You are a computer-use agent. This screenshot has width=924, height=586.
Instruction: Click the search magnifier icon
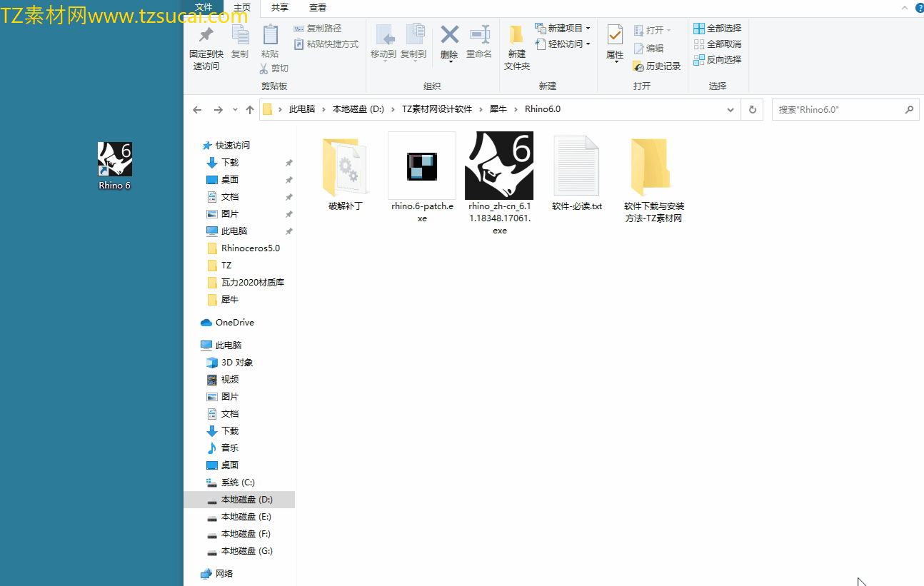coord(909,110)
